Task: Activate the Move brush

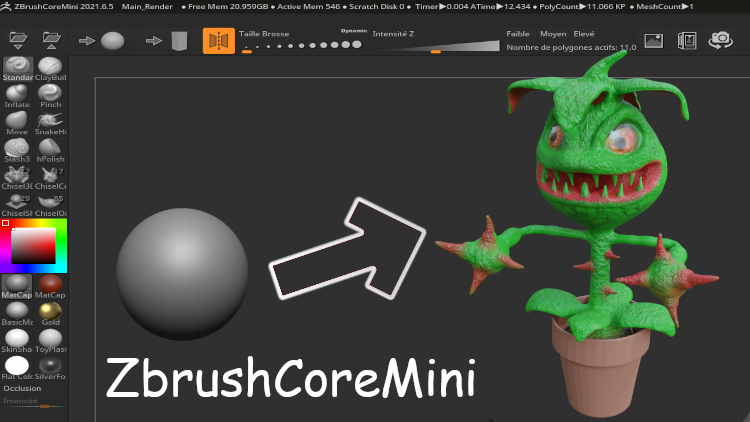Action: [x=17, y=121]
